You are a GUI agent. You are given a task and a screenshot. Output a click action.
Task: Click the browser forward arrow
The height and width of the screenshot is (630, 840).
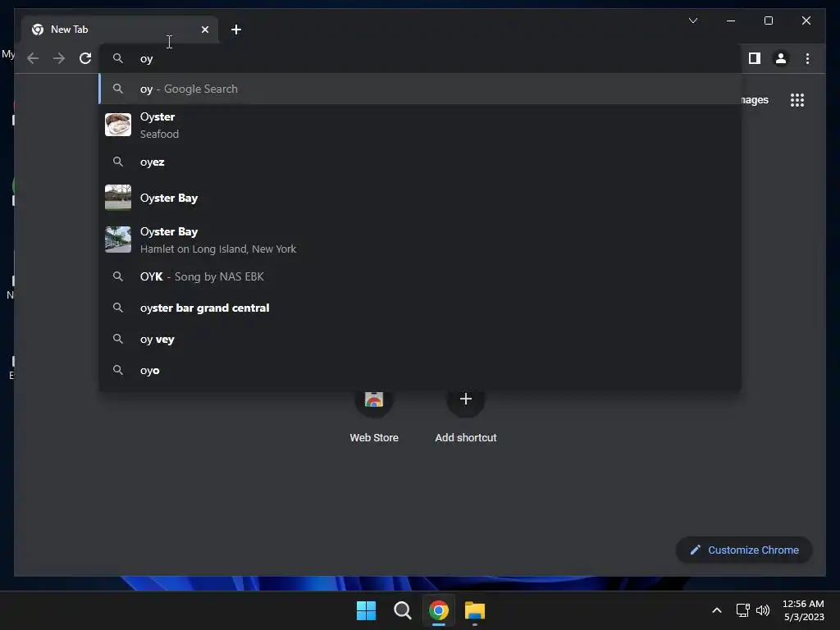click(59, 58)
